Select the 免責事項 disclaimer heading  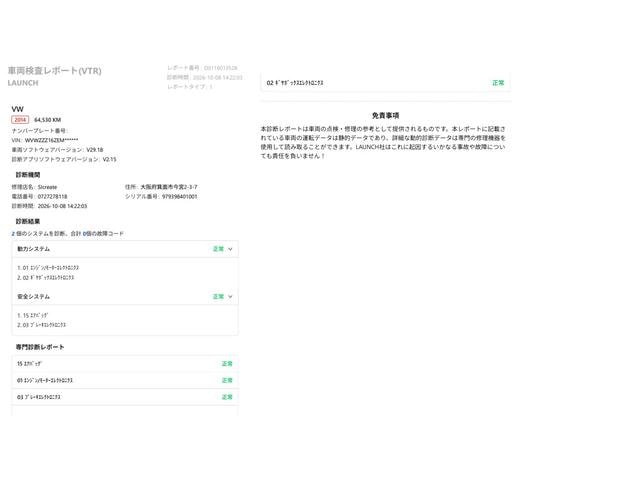(385, 116)
